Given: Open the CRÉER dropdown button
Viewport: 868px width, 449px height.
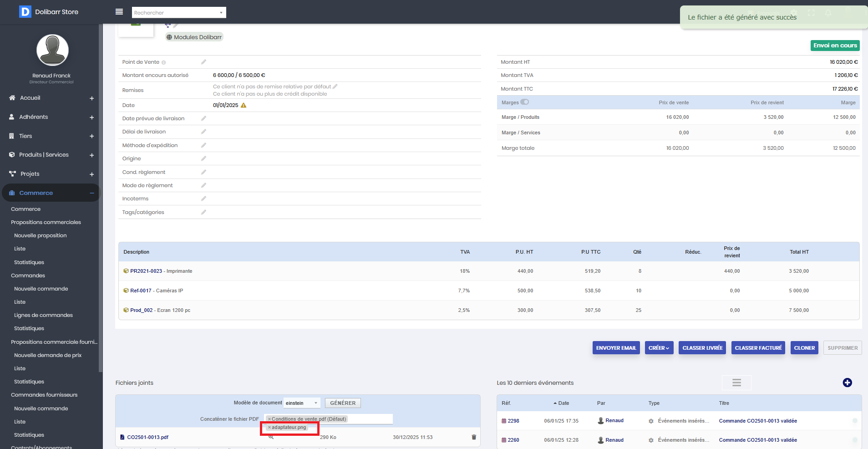Looking at the screenshot, I should pyautogui.click(x=659, y=348).
